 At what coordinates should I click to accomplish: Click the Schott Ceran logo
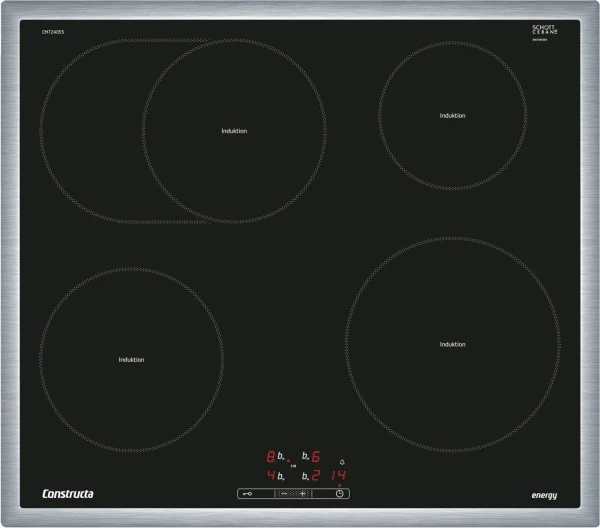[x=543, y=32]
